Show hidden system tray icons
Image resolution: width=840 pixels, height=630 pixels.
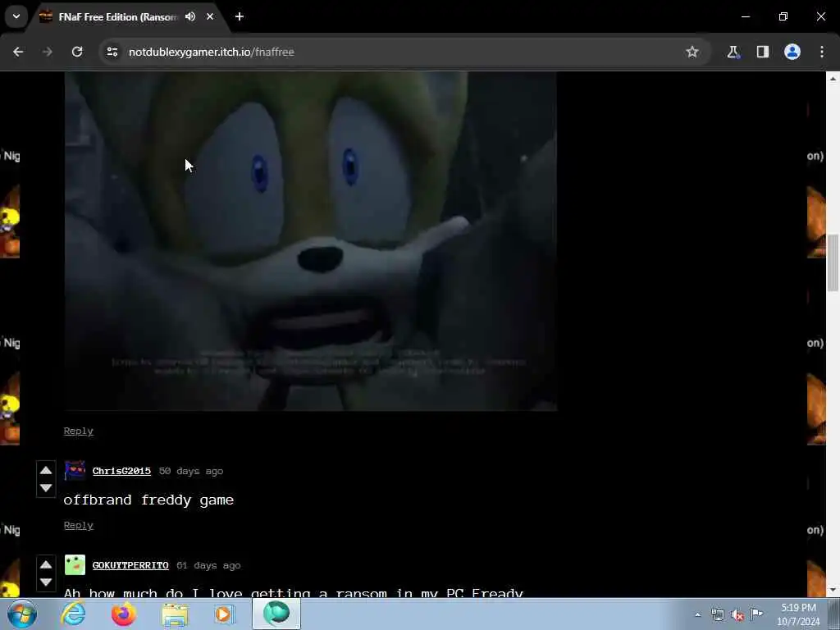click(x=697, y=614)
